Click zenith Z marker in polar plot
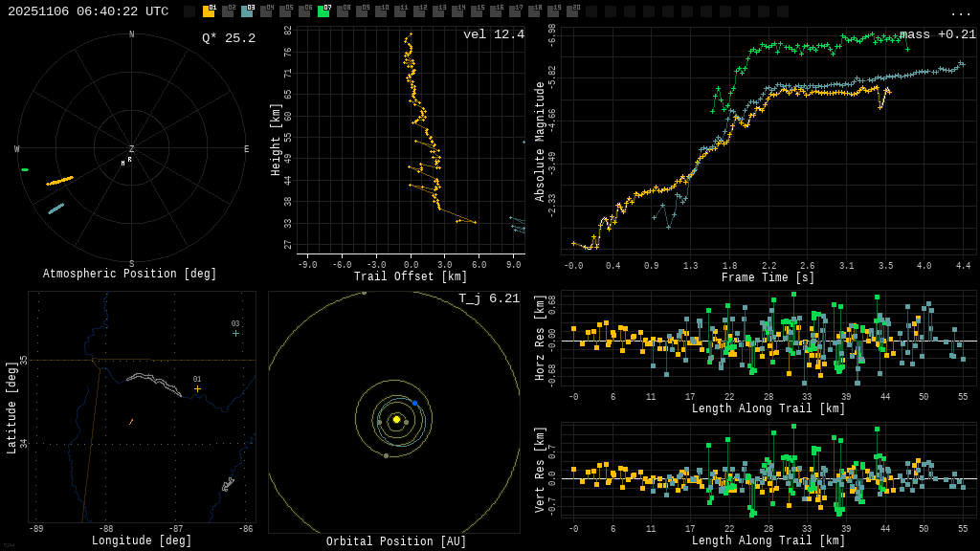Viewport: 980px width, 551px height. pyautogui.click(x=132, y=149)
